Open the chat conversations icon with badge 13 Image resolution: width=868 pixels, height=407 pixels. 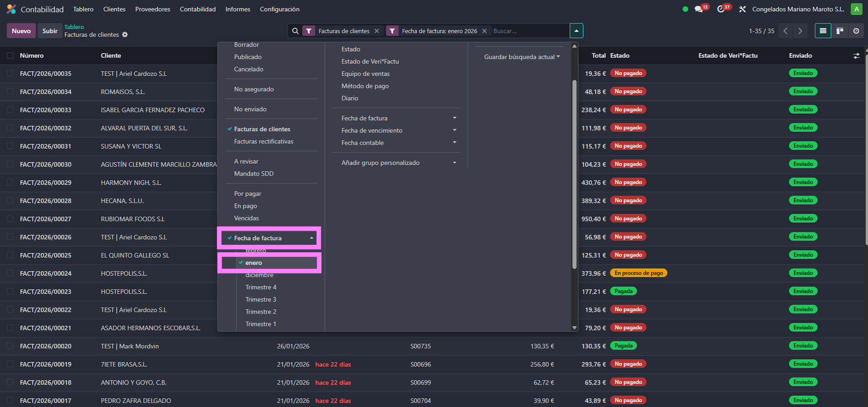click(699, 9)
